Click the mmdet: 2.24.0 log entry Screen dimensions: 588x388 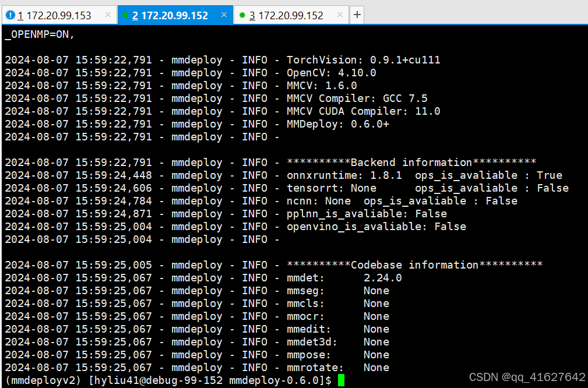coord(344,278)
